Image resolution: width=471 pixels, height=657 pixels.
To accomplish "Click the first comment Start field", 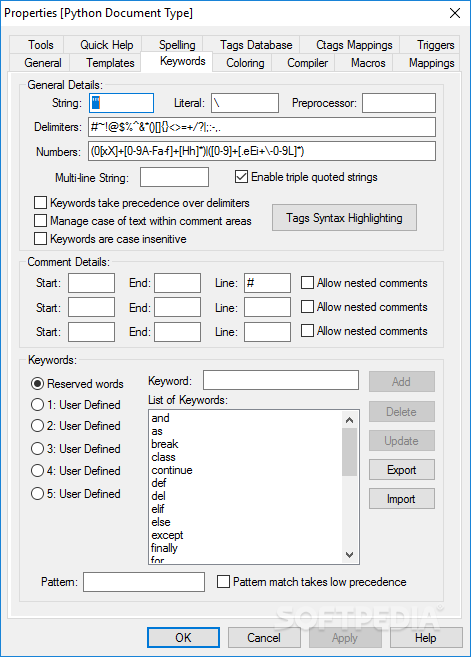I will 91,283.
